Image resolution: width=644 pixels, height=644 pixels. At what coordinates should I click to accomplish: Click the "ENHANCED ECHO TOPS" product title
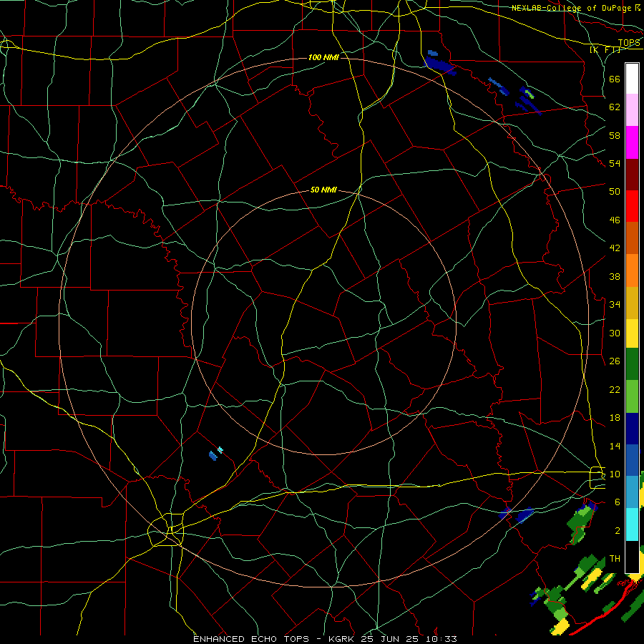[x=251, y=639]
